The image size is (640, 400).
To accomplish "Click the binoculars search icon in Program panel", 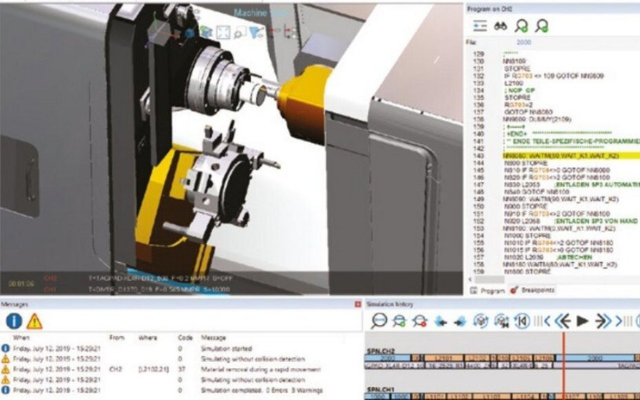I will click(500, 27).
